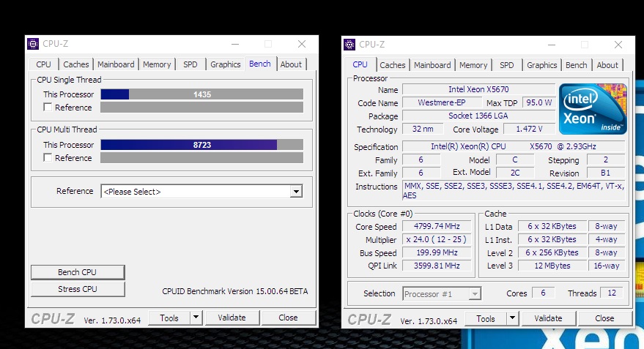Viewport: 644px width, 349px height.
Task: Click Level 2 value 6 x 256 KBytes
Action: point(552,252)
